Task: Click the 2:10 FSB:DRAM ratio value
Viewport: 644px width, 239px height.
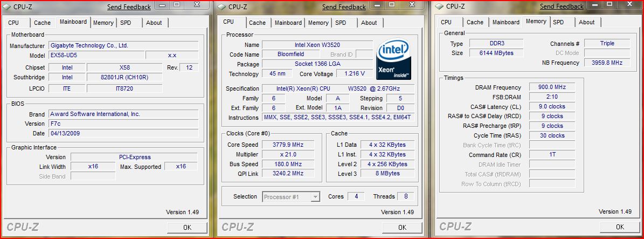Action: (552, 97)
